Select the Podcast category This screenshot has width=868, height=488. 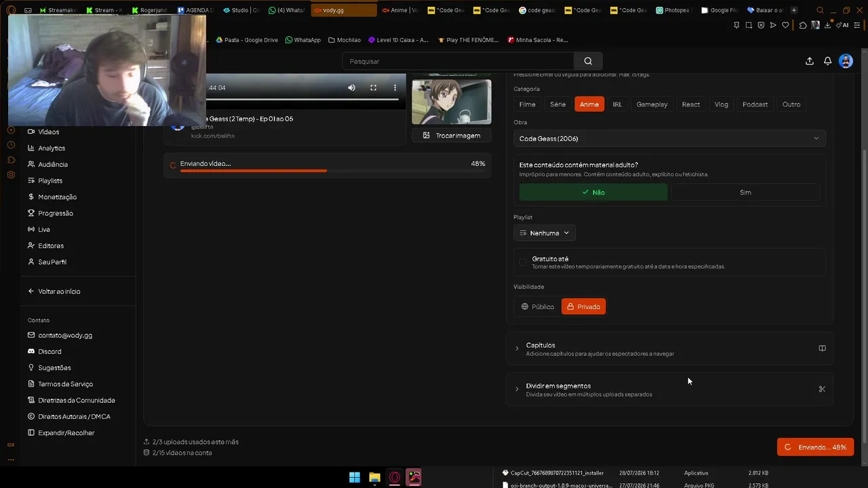755,104
